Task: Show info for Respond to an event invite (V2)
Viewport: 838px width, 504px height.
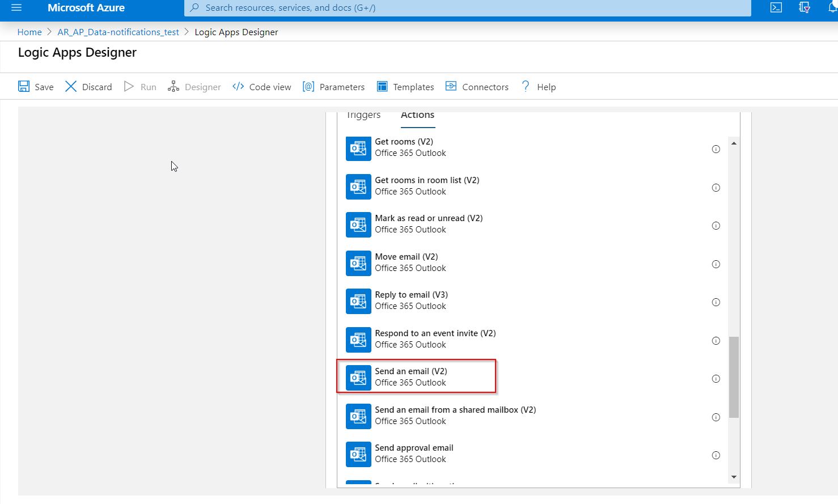Action: tap(716, 341)
